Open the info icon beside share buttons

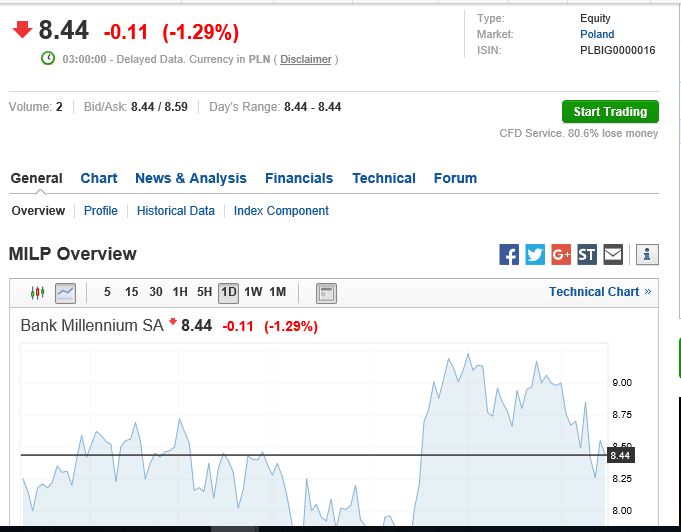point(647,254)
